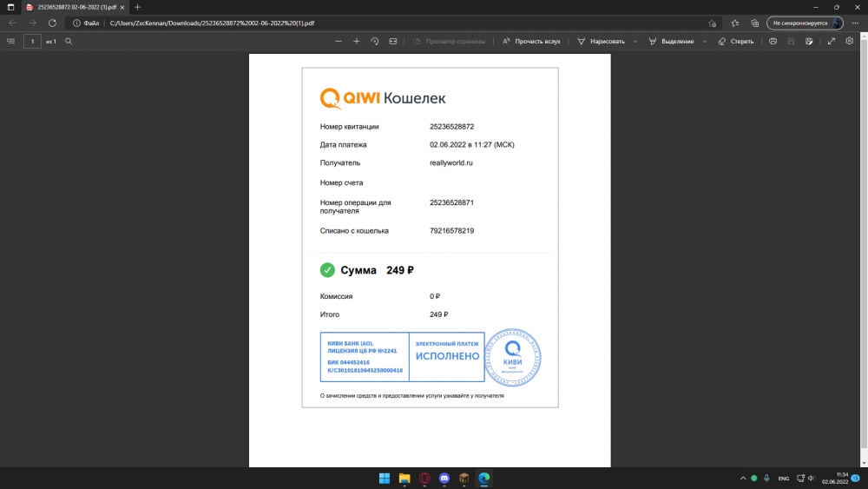Click wallet number 79216578219

(x=451, y=231)
